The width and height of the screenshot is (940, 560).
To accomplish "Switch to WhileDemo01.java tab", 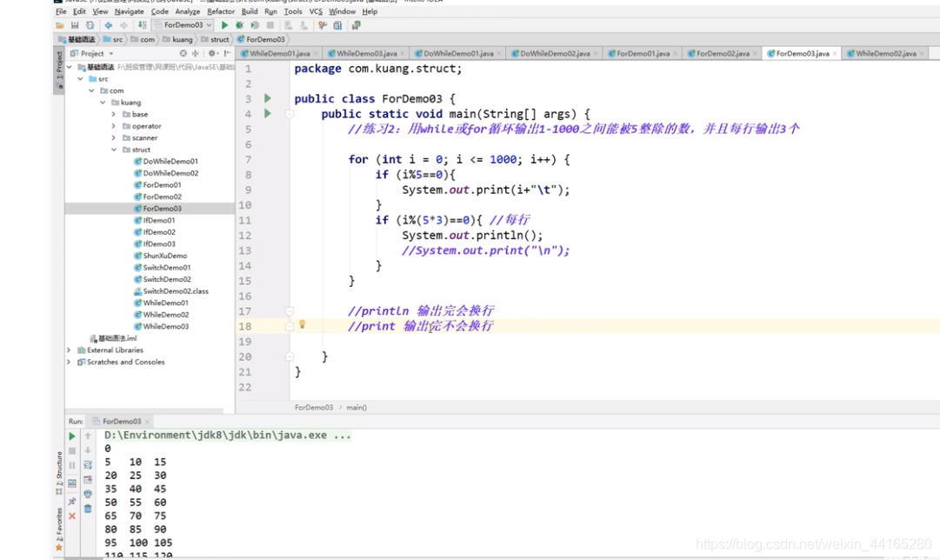I will [280, 53].
